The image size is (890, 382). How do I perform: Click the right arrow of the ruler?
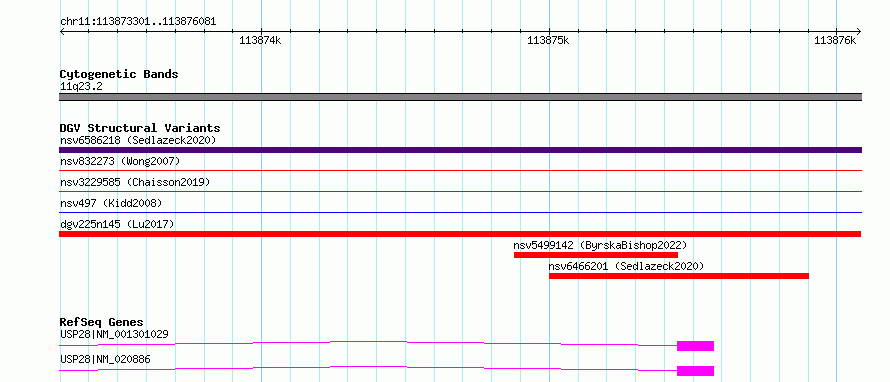coord(858,31)
